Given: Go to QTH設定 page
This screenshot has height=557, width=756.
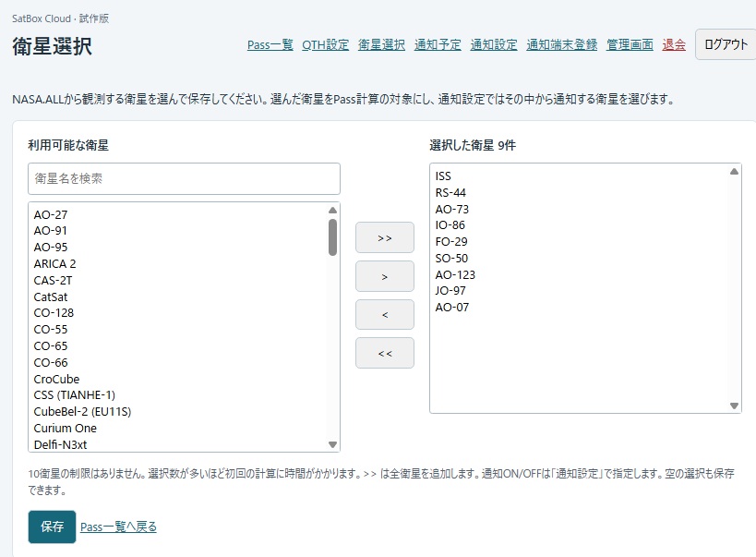Looking at the screenshot, I should click(326, 45).
